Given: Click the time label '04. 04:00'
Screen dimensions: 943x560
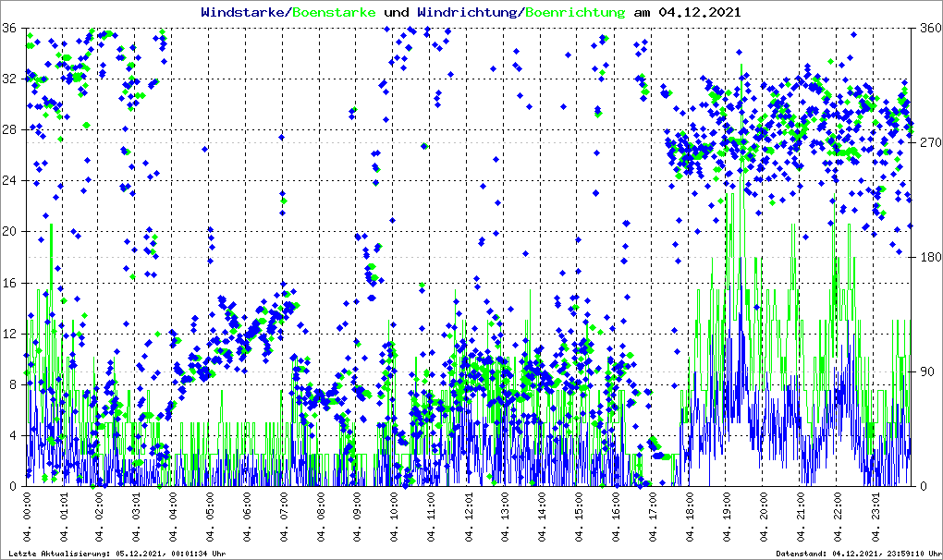Looking at the screenshot, I should (173, 517).
